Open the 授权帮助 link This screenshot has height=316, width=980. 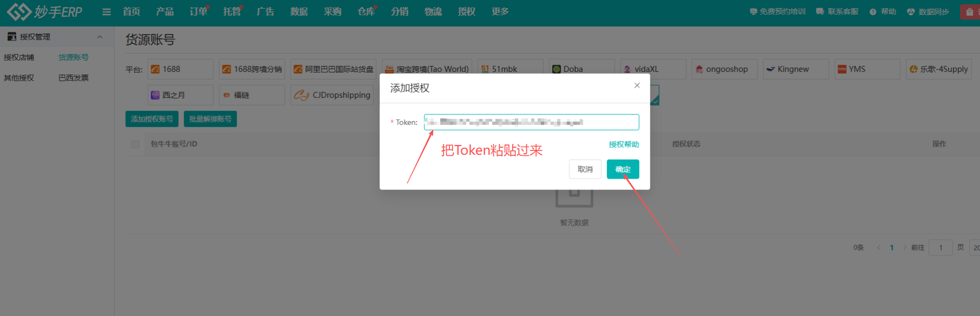point(624,144)
